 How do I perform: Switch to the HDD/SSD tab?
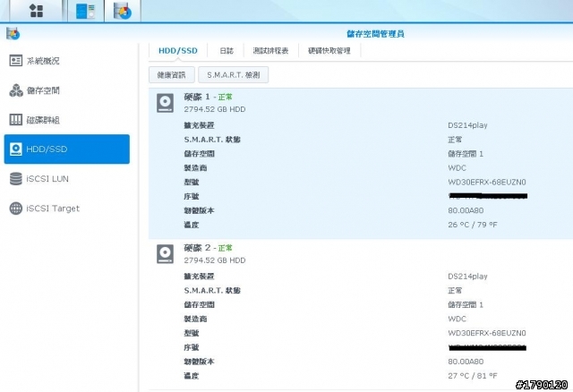tap(178, 51)
